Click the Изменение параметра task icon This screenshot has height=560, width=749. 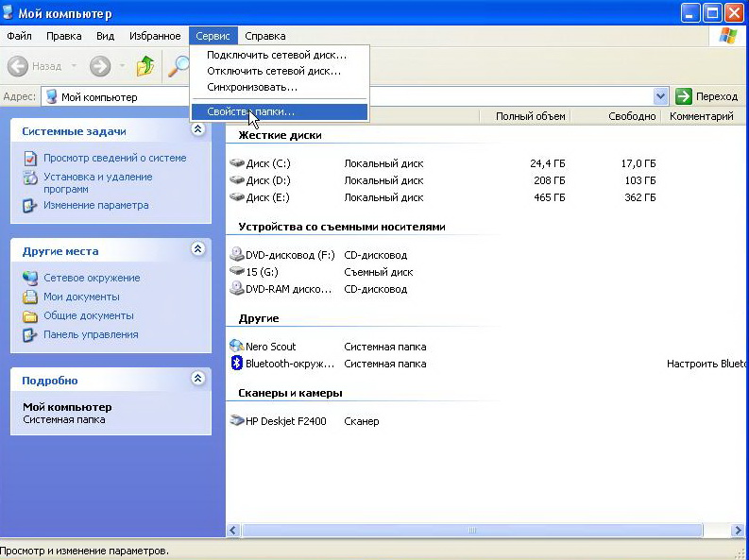(30, 206)
